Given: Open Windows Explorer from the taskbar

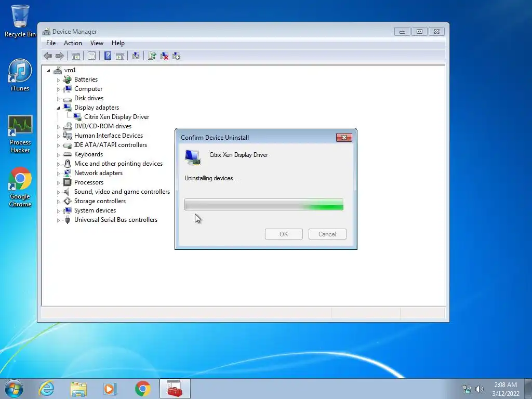Looking at the screenshot, I should [78, 389].
